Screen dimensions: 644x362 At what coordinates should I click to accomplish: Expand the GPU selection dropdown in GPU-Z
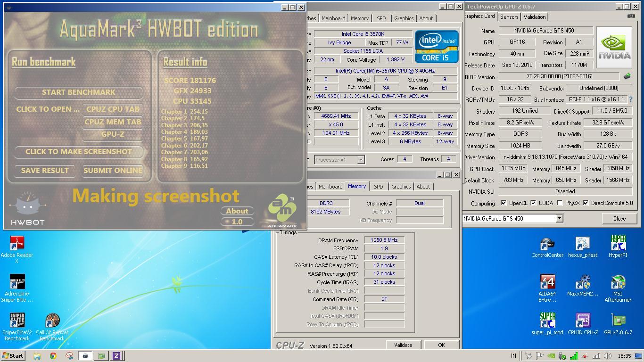pos(559,219)
